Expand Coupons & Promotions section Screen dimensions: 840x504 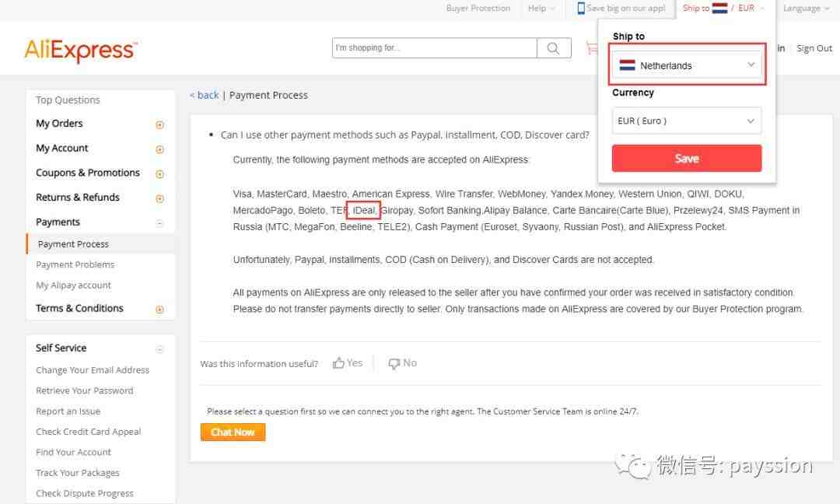[159, 174]
